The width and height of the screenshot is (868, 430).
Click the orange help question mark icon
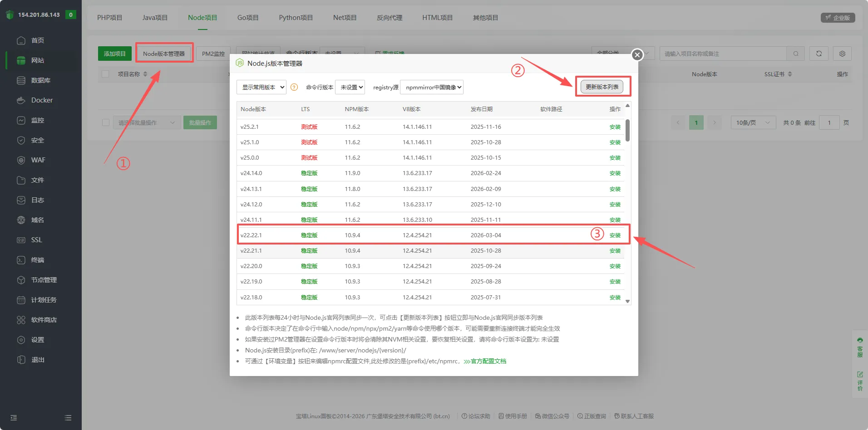tap(294, 87)
